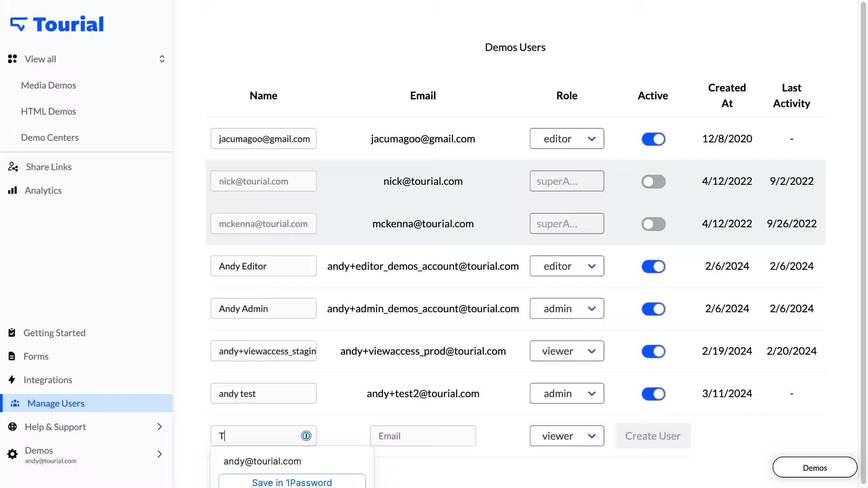Edit the andy test name field

[x=264, y=394]
